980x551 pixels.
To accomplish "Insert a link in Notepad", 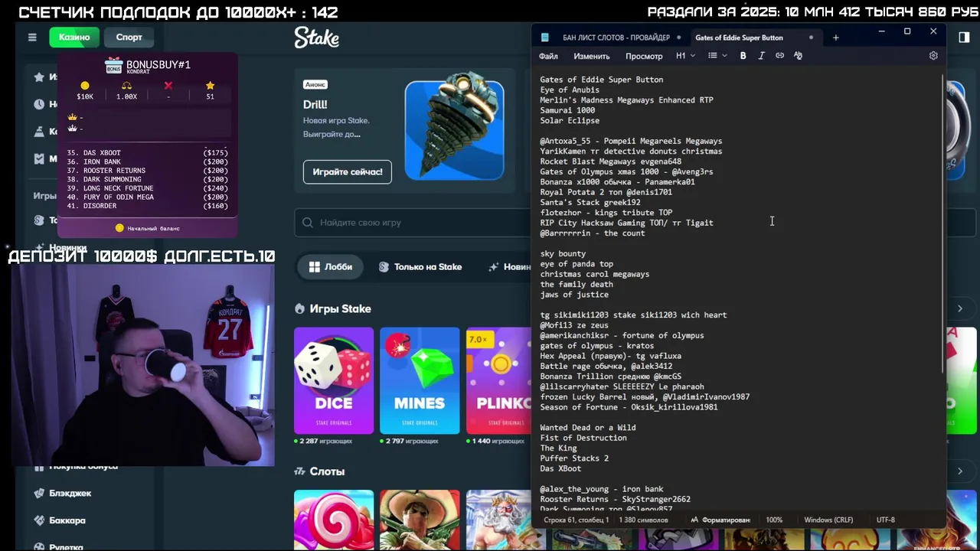I will pos(779,56).
